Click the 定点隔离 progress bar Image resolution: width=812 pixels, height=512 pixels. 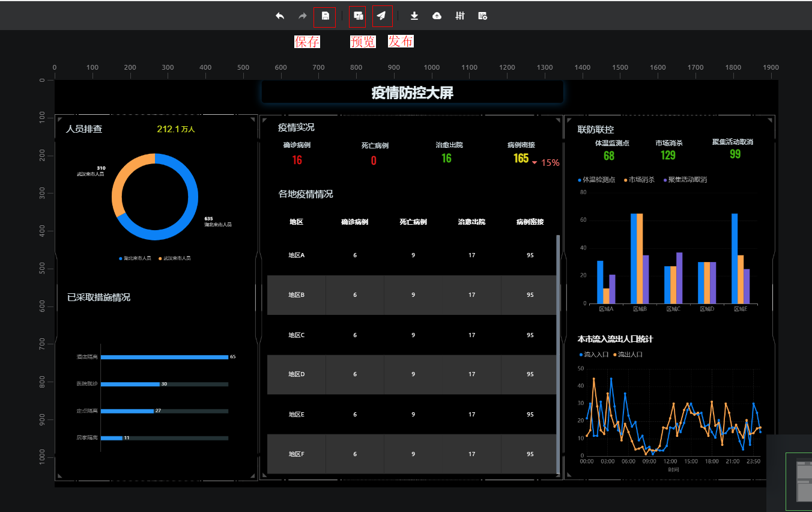coord(164,411)
